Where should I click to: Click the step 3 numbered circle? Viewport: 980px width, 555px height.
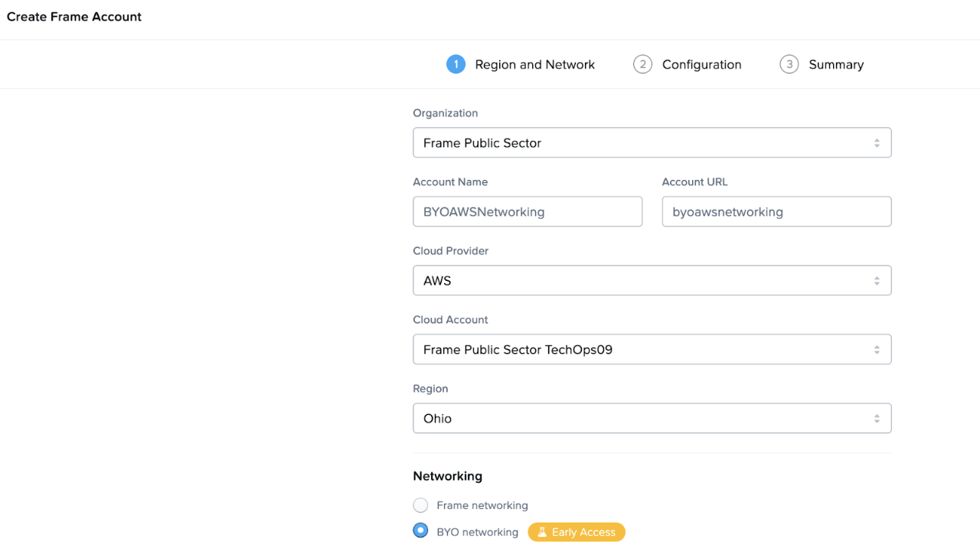(x=789, y=64)
